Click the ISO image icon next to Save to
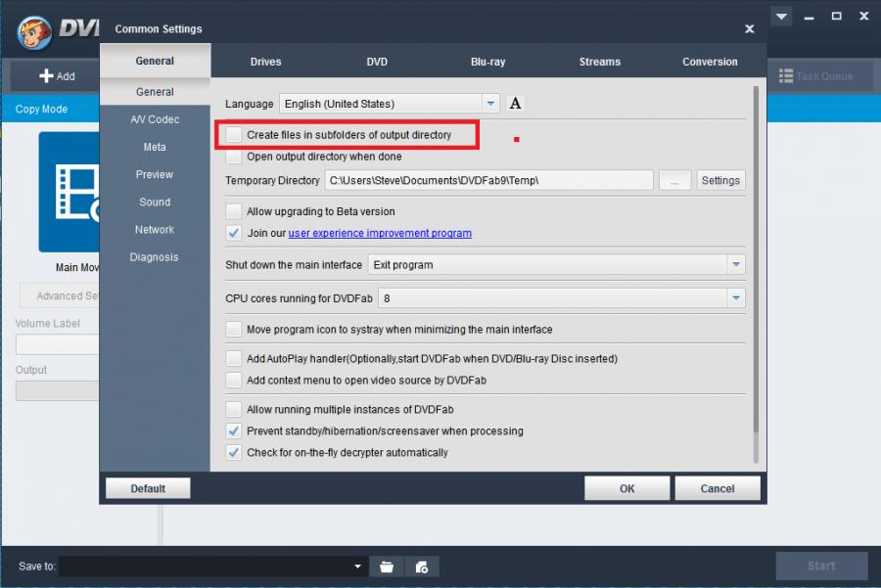The height and width of the screenshot is (588, 881). tap(422, 566)
